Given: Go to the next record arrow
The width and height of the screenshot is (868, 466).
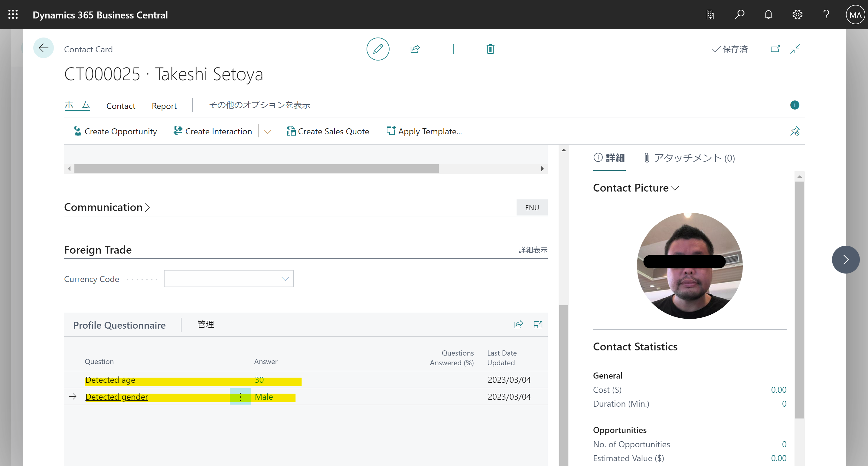Looking at the screenshot, I should [x=846, y=259].
